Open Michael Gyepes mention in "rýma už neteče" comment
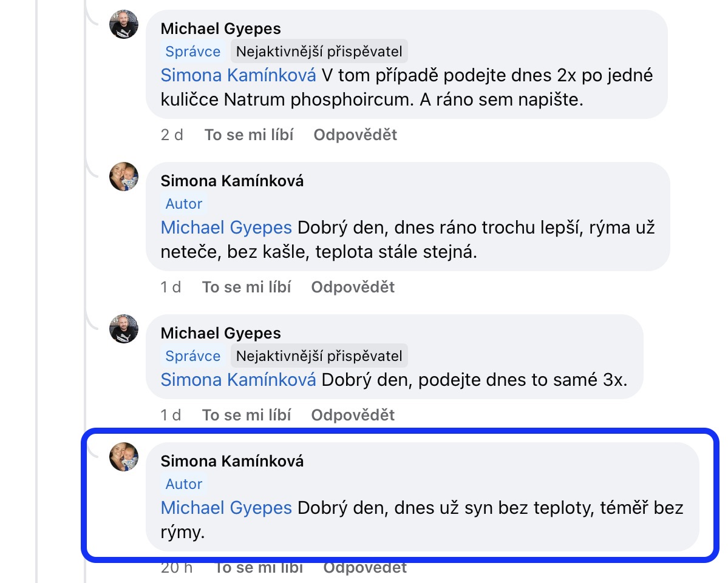Screen dimensions: 728x583 click(x=226, y=228)
